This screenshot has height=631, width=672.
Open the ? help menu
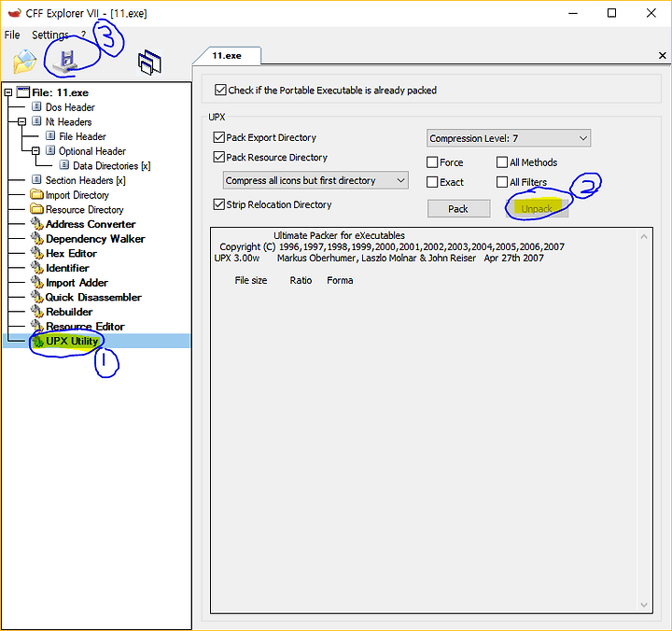click(84, 35)
